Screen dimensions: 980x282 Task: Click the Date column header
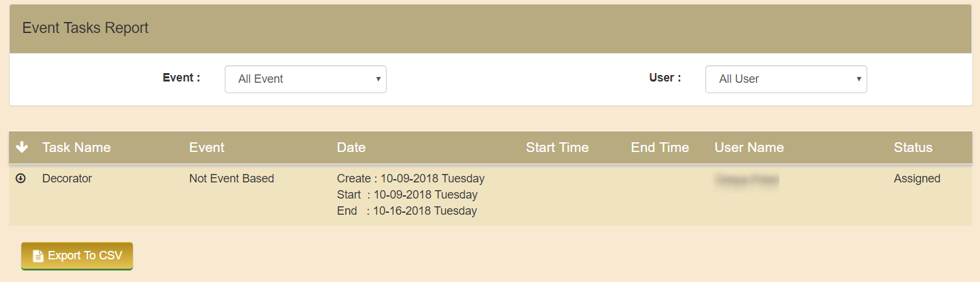coord(351,147)
